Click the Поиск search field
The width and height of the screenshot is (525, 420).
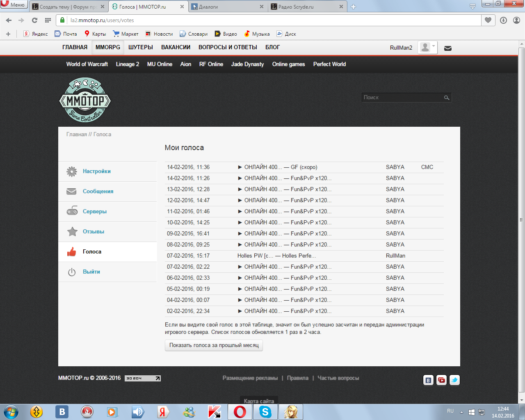coord(402,98)
